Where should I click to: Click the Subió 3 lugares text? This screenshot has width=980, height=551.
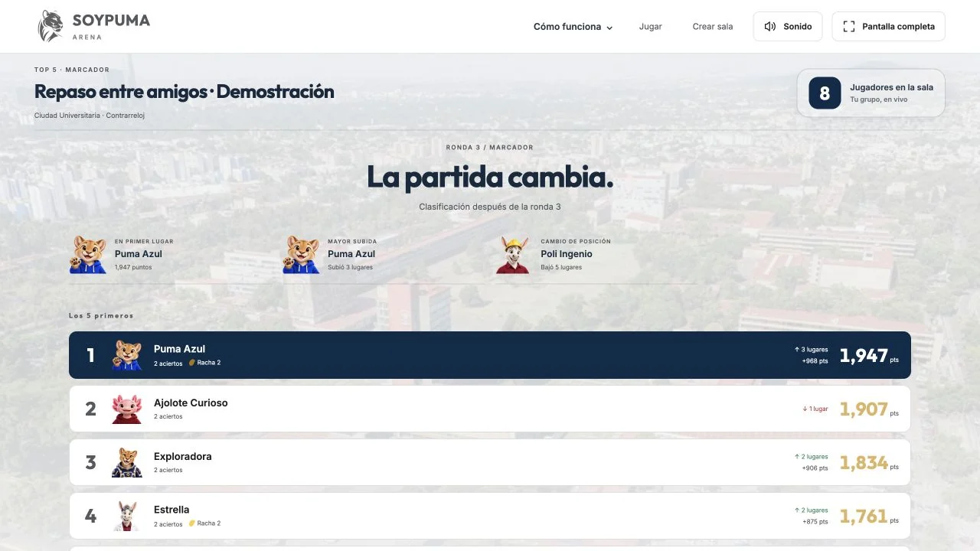click(x=350, y=267)
